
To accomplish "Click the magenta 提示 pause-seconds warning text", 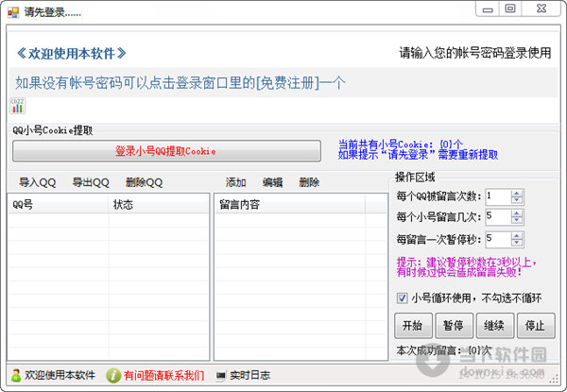I will point(467,267).
